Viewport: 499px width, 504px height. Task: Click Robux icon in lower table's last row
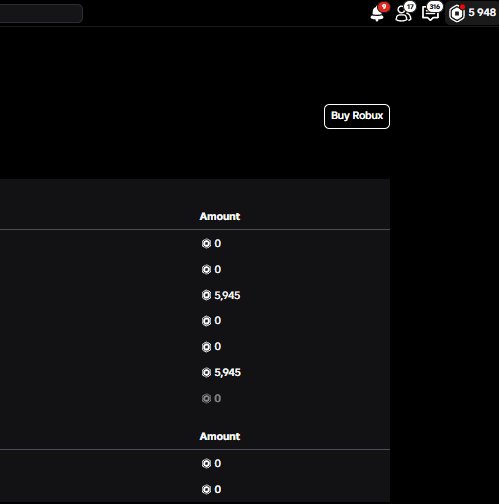click(206, 489)
